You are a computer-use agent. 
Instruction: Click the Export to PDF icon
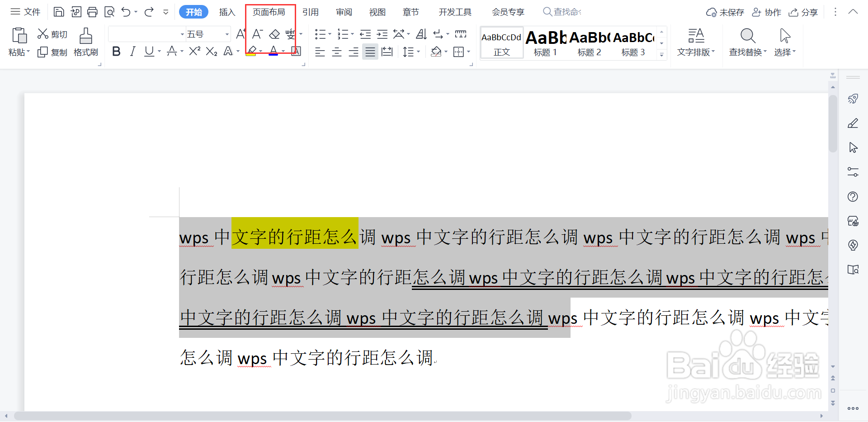coord(76,12)
